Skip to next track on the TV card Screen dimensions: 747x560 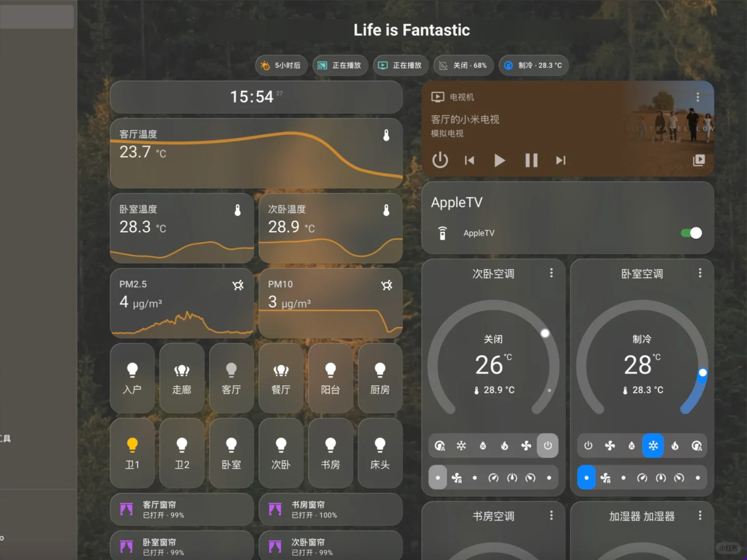560,160
